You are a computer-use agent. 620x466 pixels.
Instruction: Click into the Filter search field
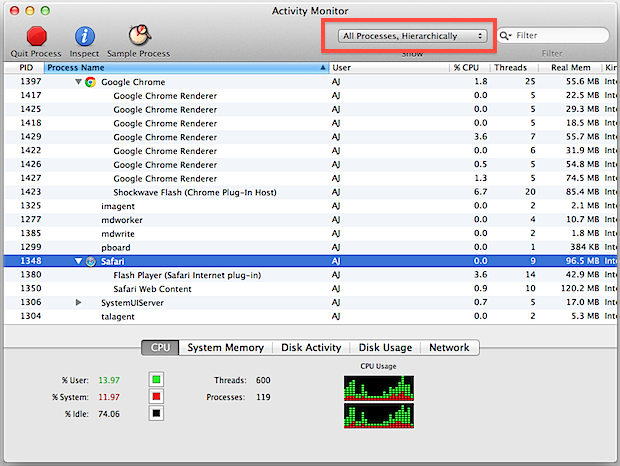(553, 36)
